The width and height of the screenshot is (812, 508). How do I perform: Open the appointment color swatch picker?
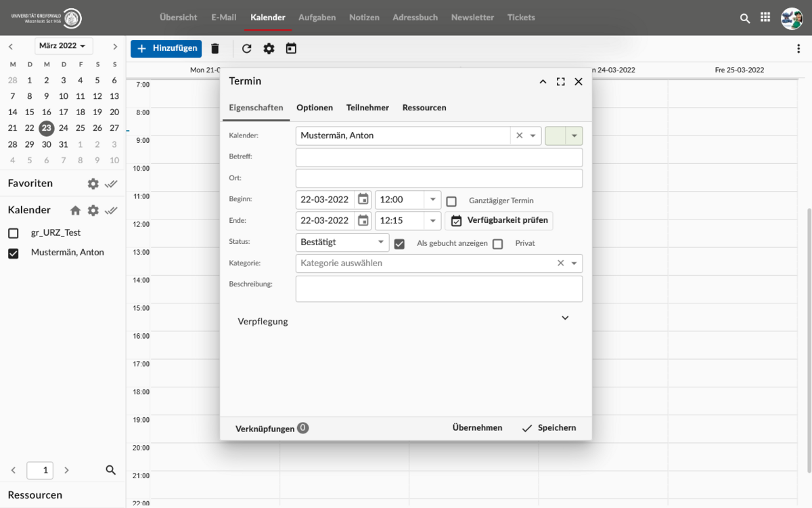pyautogui.click(x=564, y=135)
